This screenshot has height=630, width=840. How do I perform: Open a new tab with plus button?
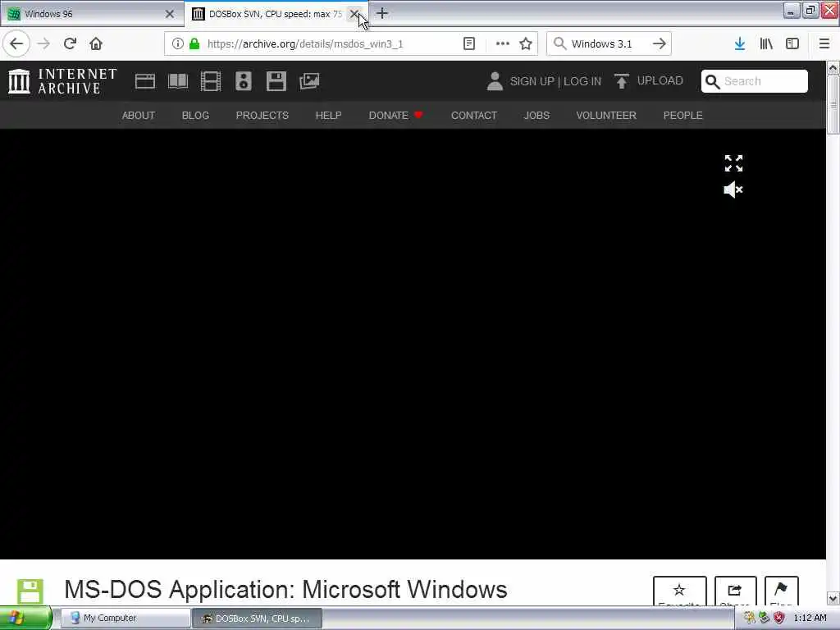click(382, 13)
